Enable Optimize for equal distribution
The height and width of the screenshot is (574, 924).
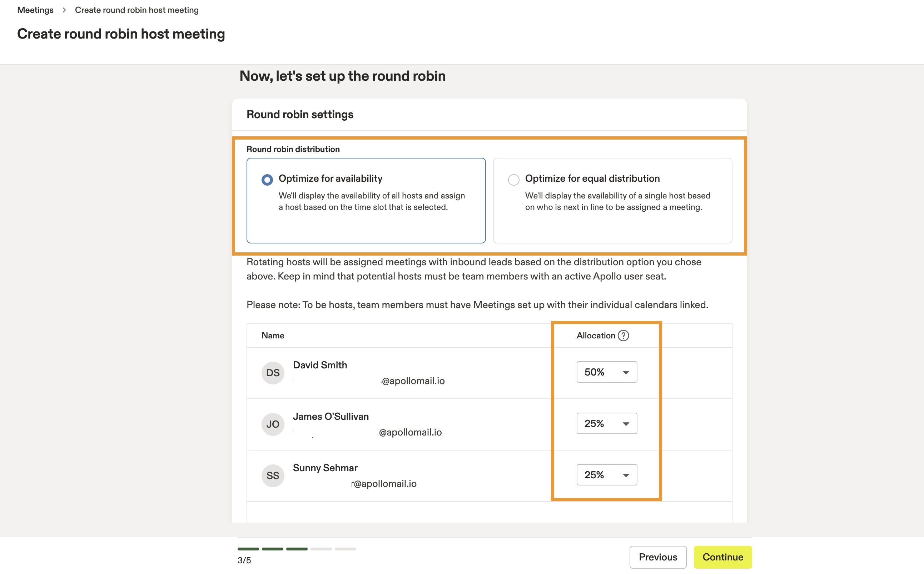tap(514, 180)
